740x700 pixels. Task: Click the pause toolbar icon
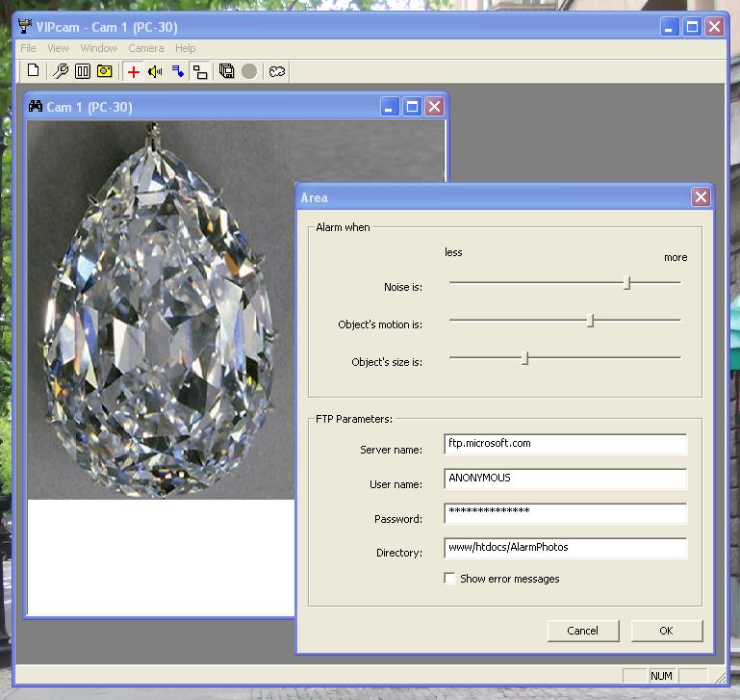pyautogui.click(x=83, y=71)
